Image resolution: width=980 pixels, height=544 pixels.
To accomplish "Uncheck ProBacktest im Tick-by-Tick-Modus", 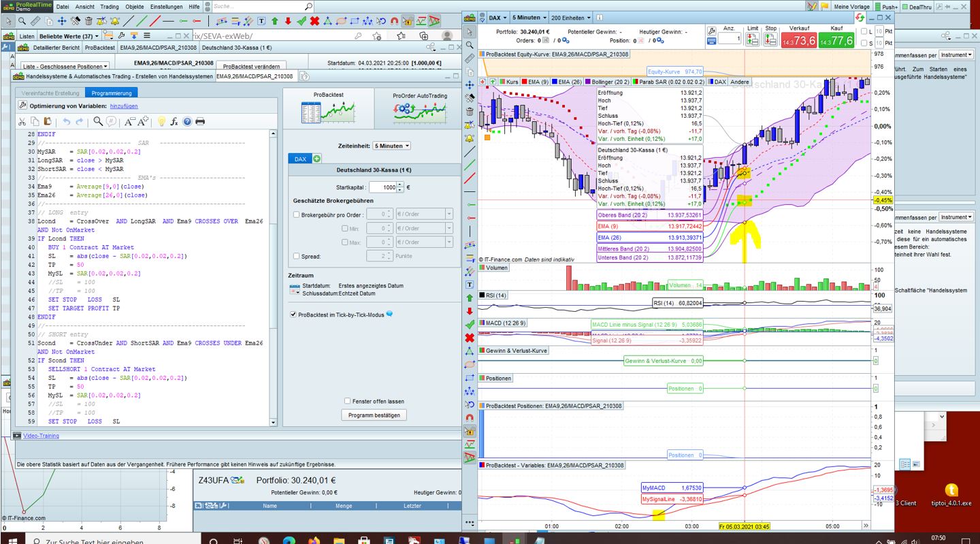I will pos(293,315).
